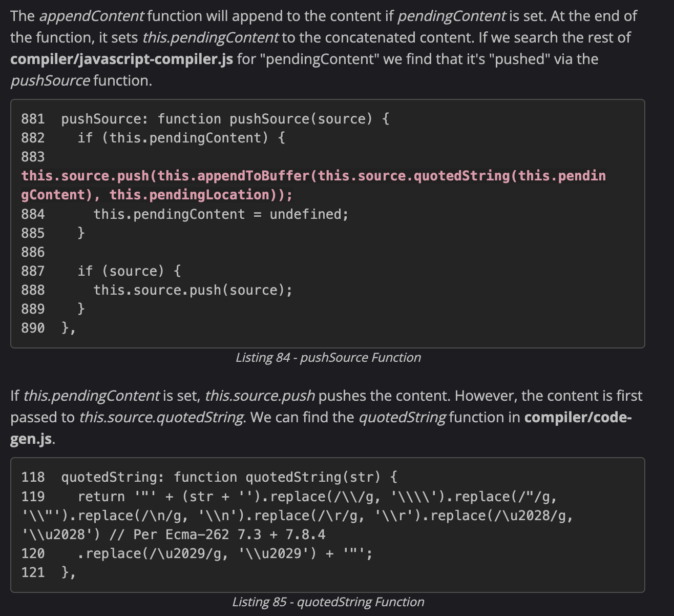Click italic 'this.source.push' in second paragraph
674x616 pixels.
click(260, 396)
